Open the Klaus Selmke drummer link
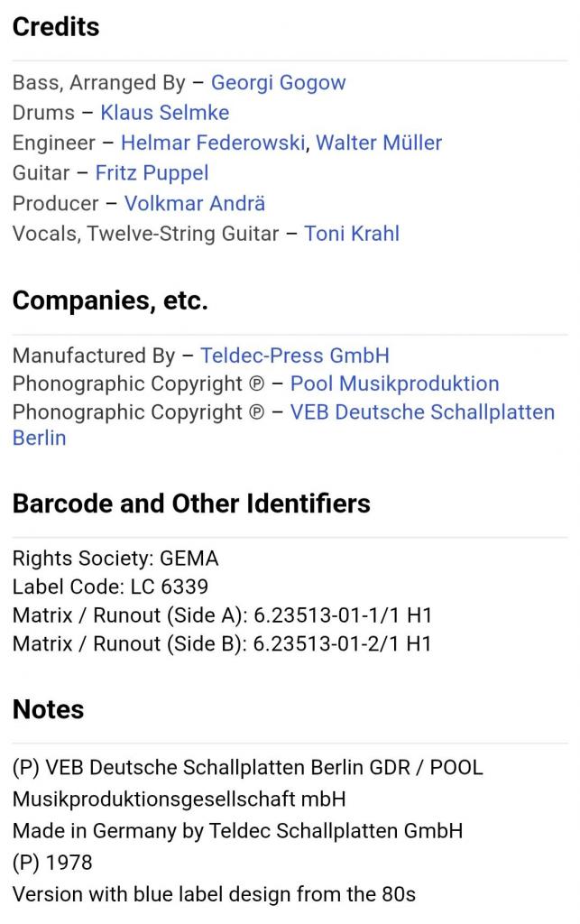580x924 pixels. point(164,113)
